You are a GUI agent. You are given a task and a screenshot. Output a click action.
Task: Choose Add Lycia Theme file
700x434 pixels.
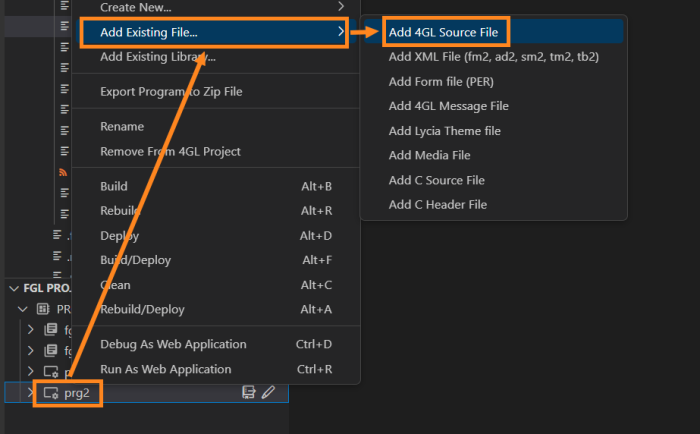point(445,130)
